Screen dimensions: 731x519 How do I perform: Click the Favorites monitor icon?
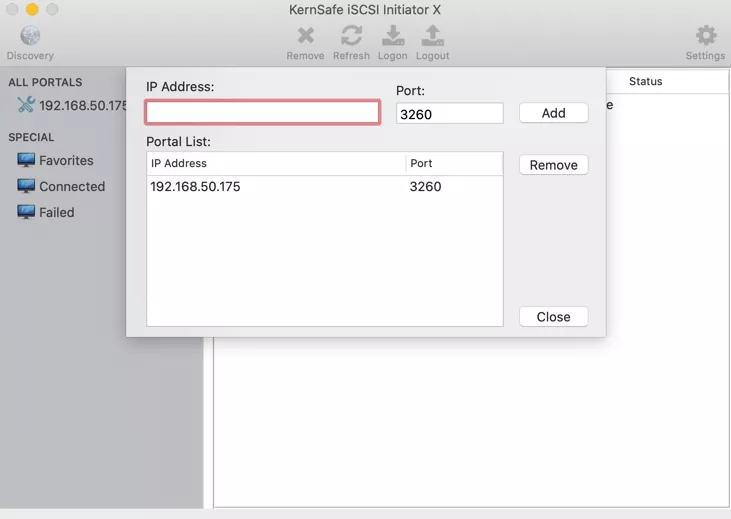point(26,160)
